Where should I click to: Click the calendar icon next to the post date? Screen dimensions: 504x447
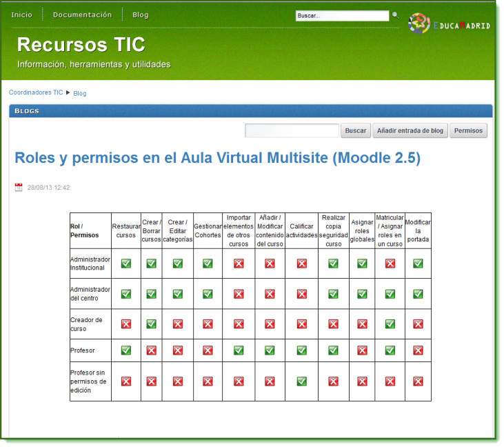point(19,187)
